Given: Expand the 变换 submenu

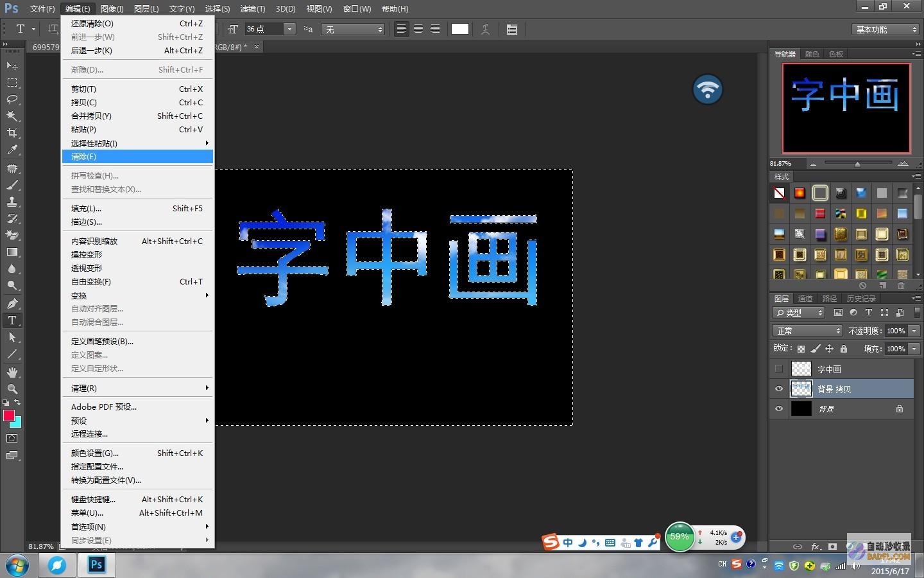Looking at the screenshot, I should point(137,295).
